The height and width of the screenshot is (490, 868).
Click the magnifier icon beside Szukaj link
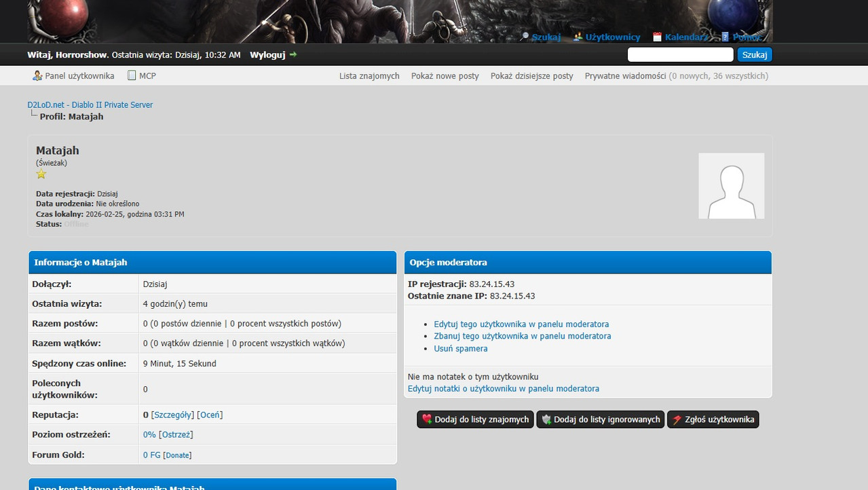pyautogui.click(x=524, y=37)
